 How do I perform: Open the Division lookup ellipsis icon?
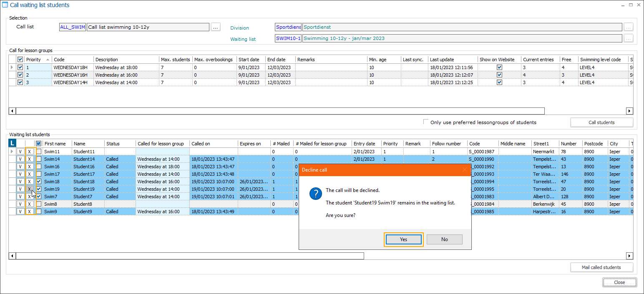coord(629,27)
